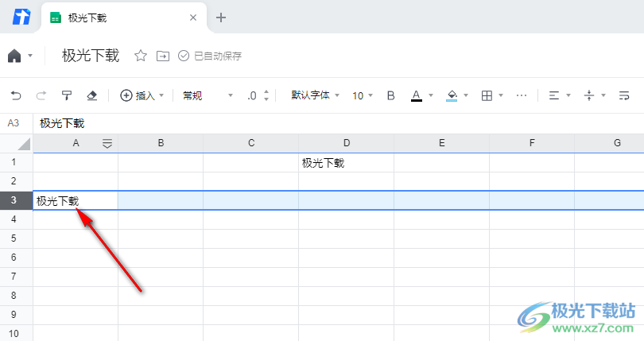
Task: Toggle text wrapping icon
Action: (624, 95)
